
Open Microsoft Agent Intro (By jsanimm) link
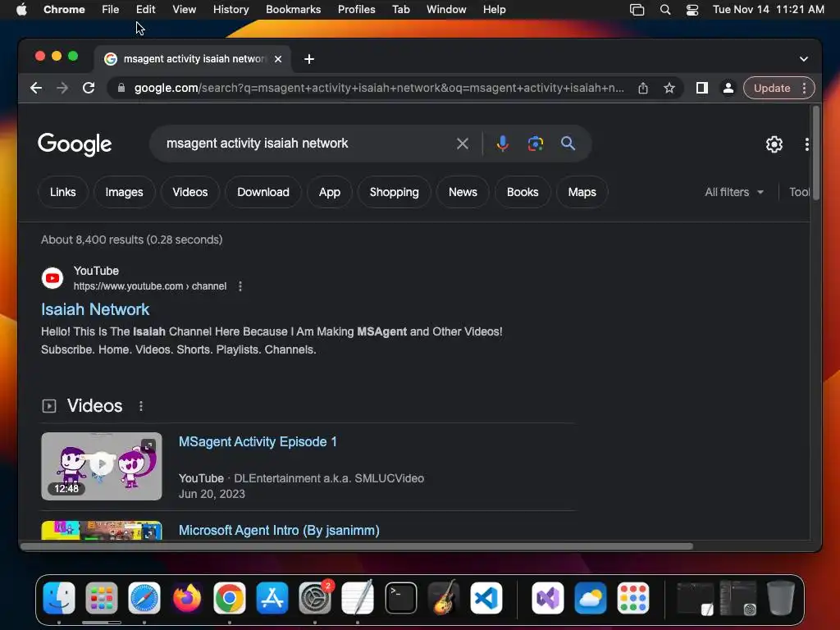(x=279, y=531)
